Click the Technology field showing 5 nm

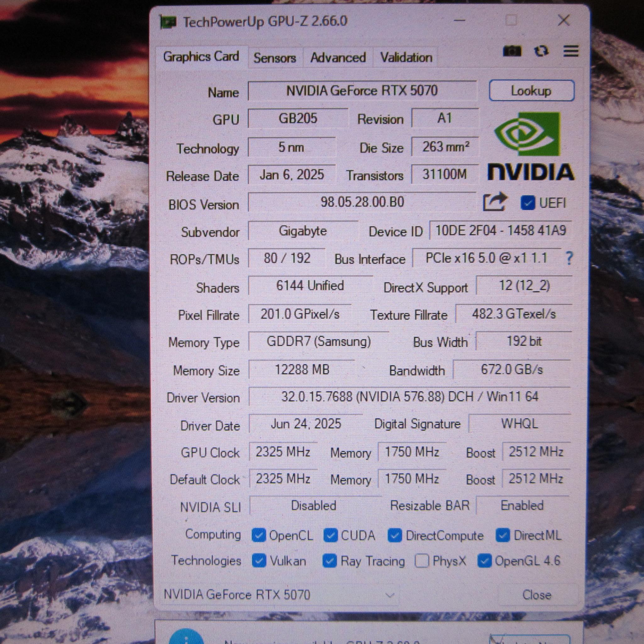(x=292, y=147)
